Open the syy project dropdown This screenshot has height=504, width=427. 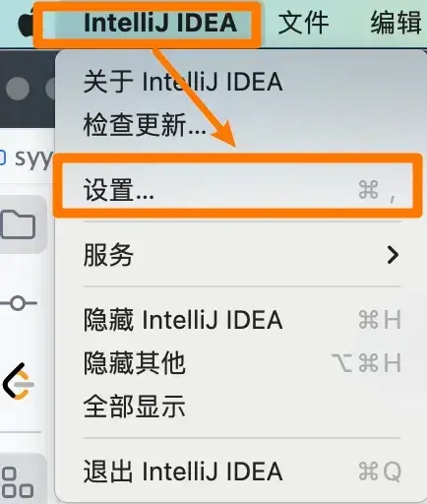coord(30,158)
